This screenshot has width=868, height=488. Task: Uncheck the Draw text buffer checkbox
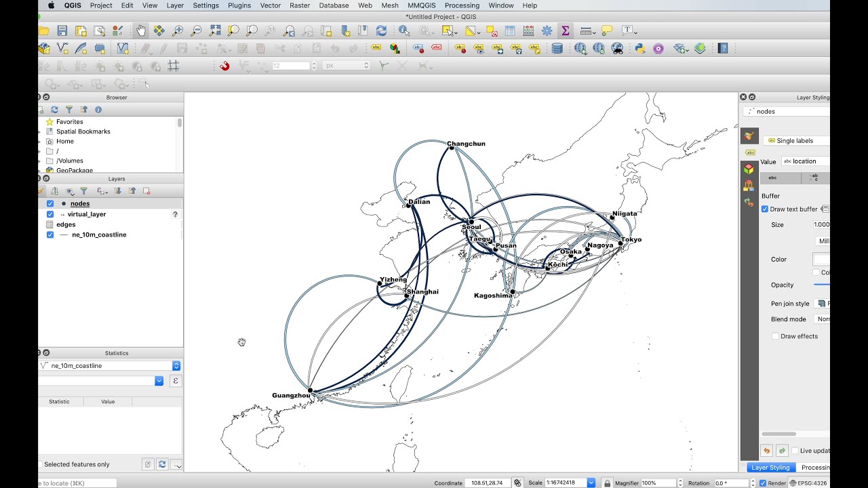point(765,209)
